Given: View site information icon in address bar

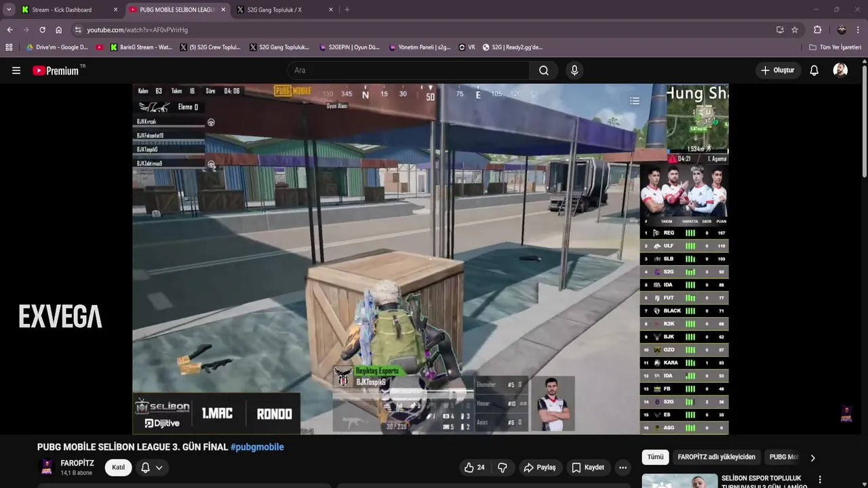Looking at the screenshot, I should [78, 30].
